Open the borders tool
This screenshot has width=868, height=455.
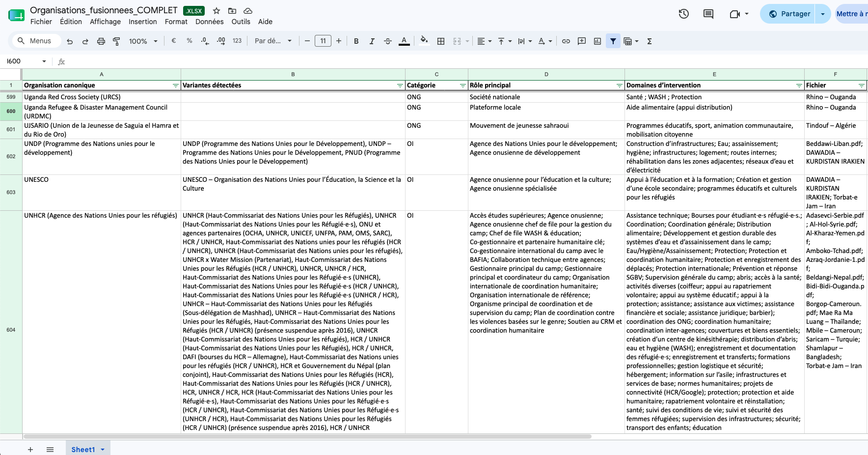click(441, 41)
